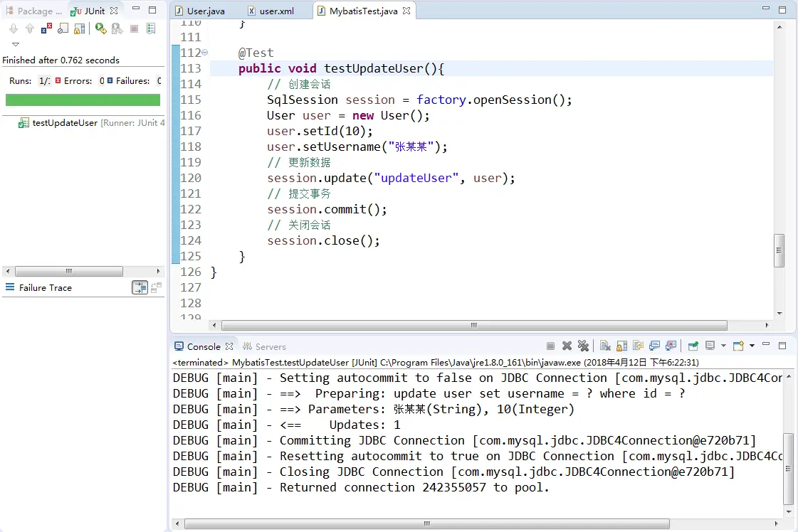This screenshot has height=532, width=798.
Task: Click the Open Console icon
Action: tap(738, 346)
